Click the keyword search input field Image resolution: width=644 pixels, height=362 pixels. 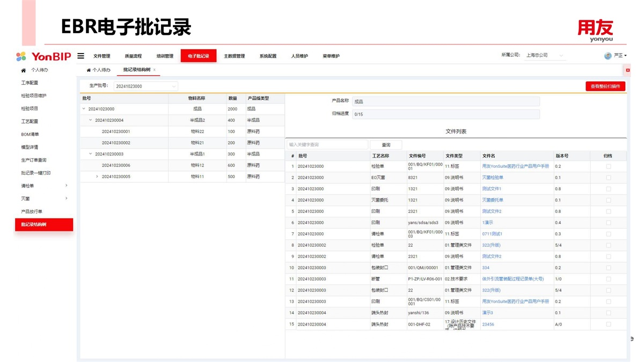click(x=327, y=145)
